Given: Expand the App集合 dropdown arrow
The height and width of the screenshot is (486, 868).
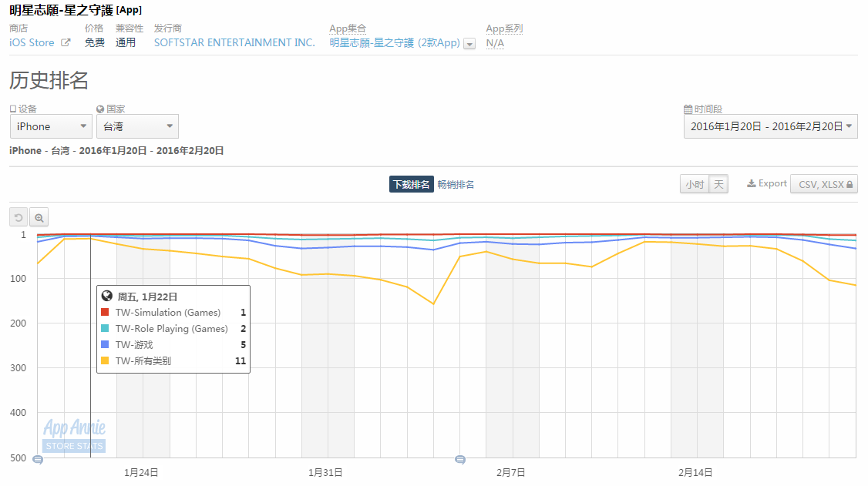Looking at the screenshot, I should click(469, 44).
